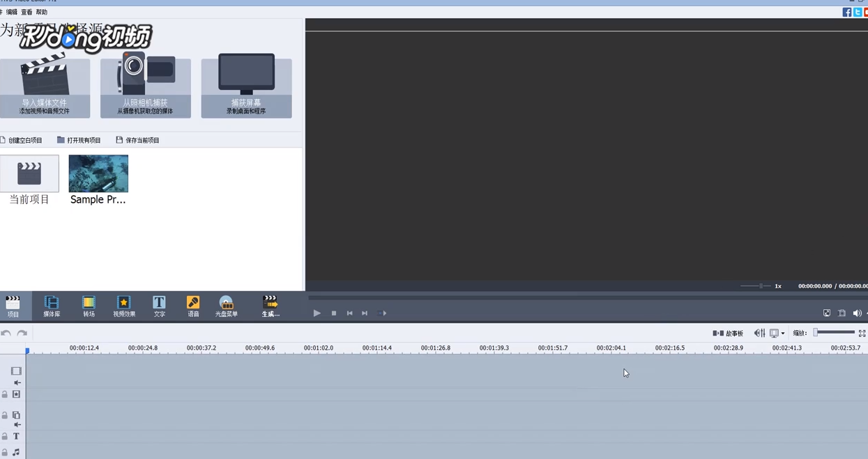Open the monitor display dropdown

tap(777, 334)
